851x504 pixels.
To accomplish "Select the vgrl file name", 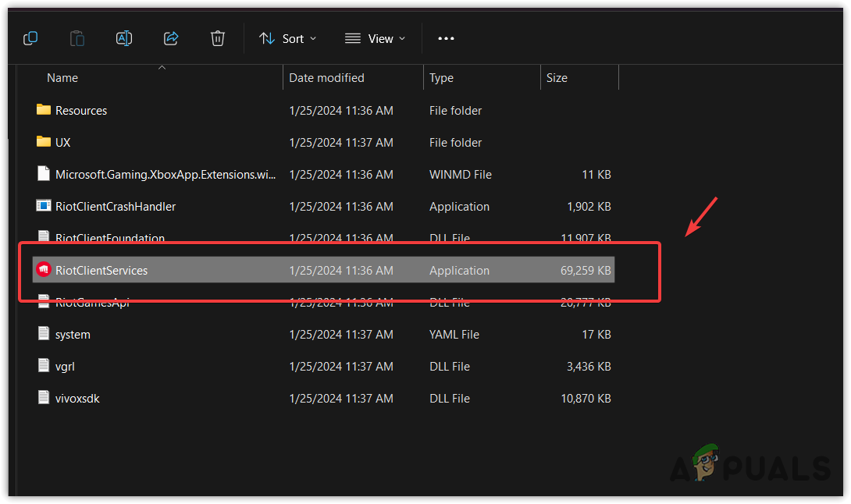I will pos(65,367).
